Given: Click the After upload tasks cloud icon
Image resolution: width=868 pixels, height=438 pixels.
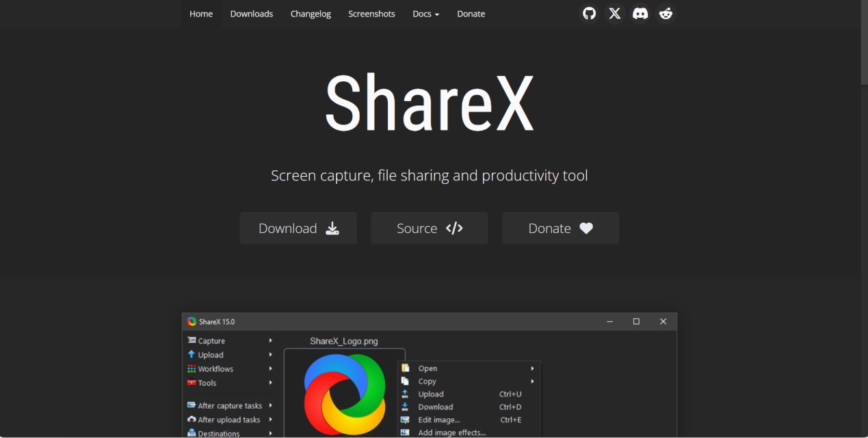Looking at the screenshot, I should (192, 420).
